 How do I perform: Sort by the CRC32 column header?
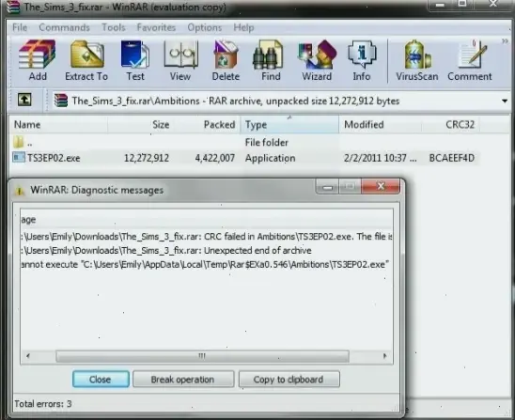(450, 124)
